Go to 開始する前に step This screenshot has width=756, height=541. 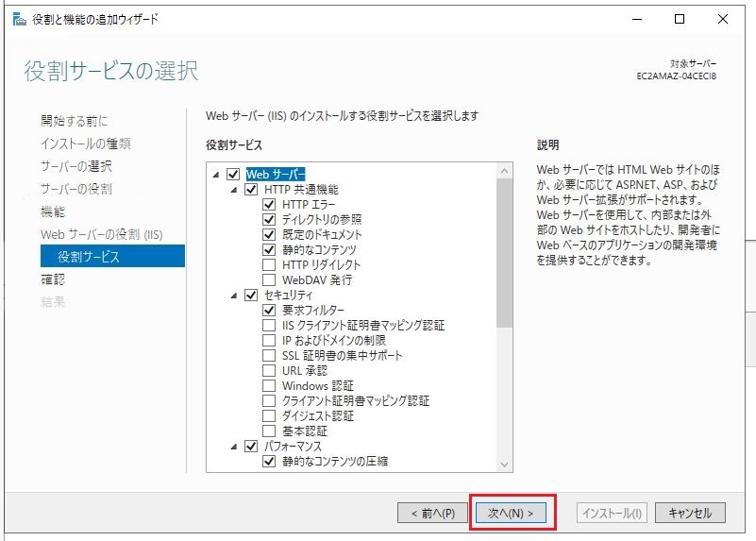tap(75, 121)
